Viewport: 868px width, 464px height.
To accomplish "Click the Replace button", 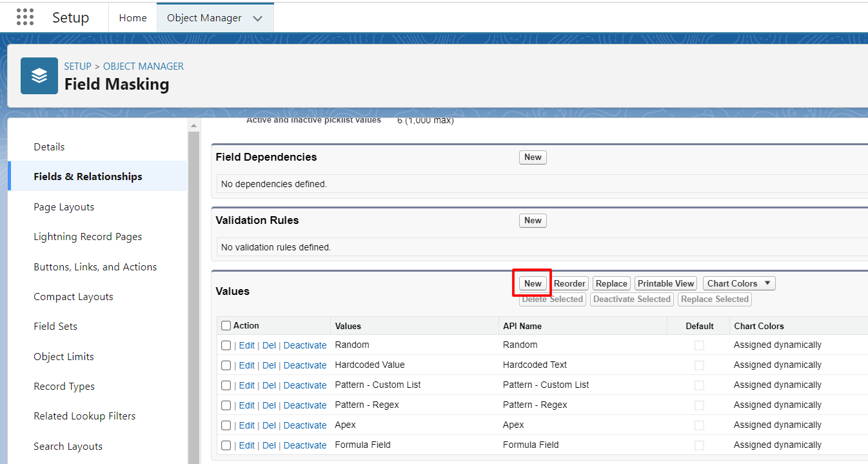I will (x=611, y=283).
